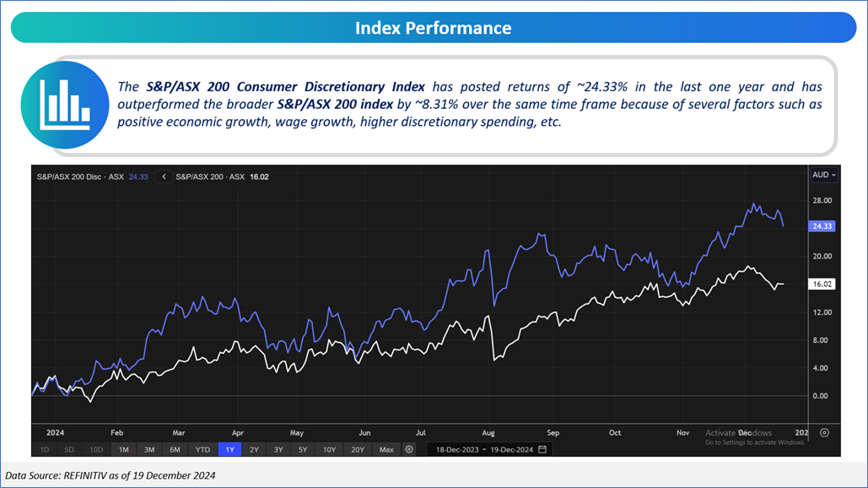Choose the YTD time range
This screenshot has width=868, height=488.
pos(202,450)
